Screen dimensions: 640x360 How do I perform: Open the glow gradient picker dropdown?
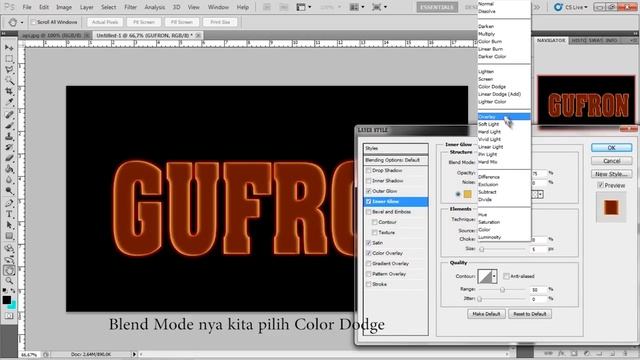click(x=540, y=195)
